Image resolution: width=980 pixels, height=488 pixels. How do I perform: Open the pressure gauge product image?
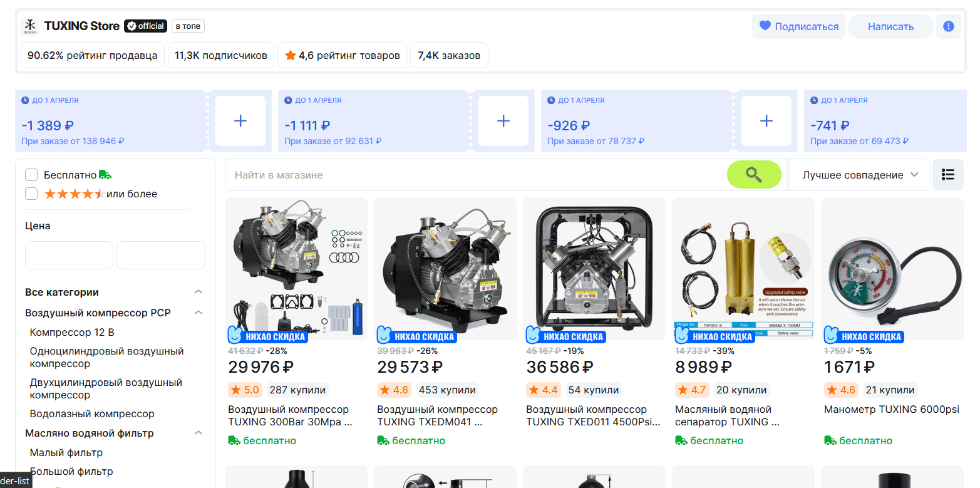pyautogui.click(x=892, y=269)
